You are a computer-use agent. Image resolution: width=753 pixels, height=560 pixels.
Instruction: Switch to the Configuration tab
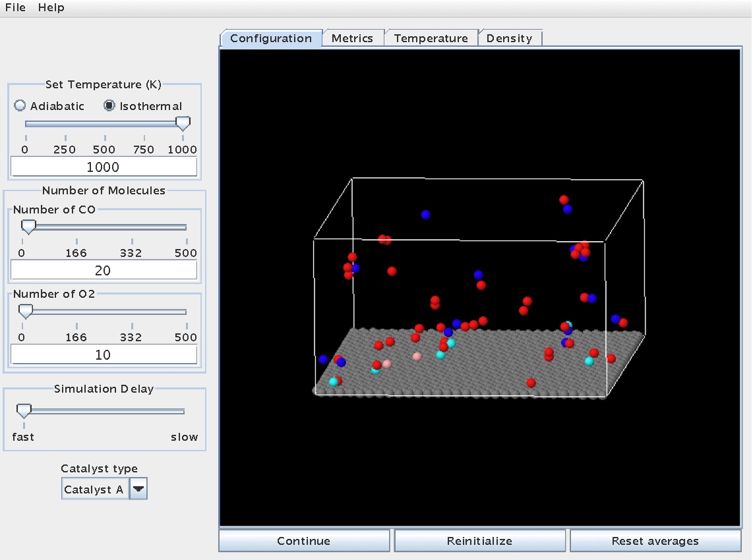pyautogui.click(x=271, y=38)
